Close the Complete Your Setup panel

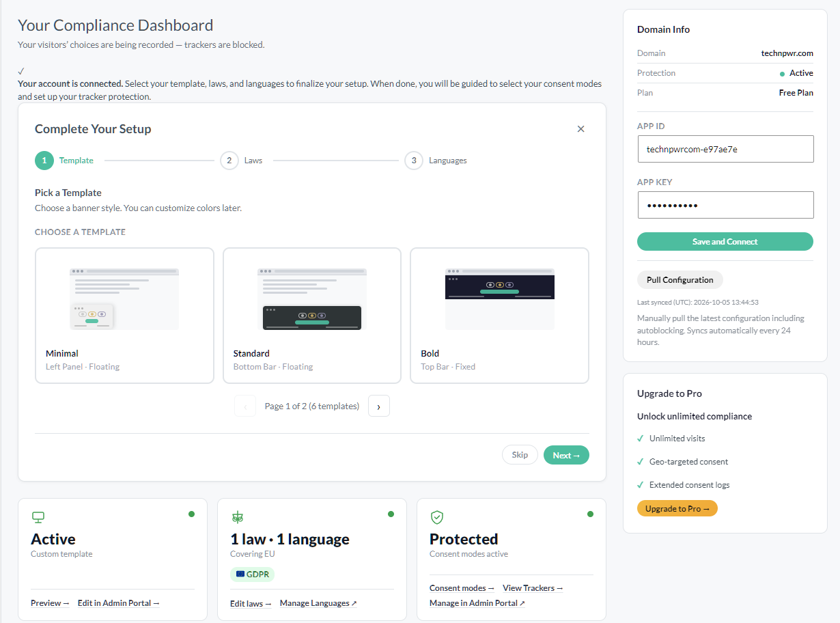pos(580,129)
